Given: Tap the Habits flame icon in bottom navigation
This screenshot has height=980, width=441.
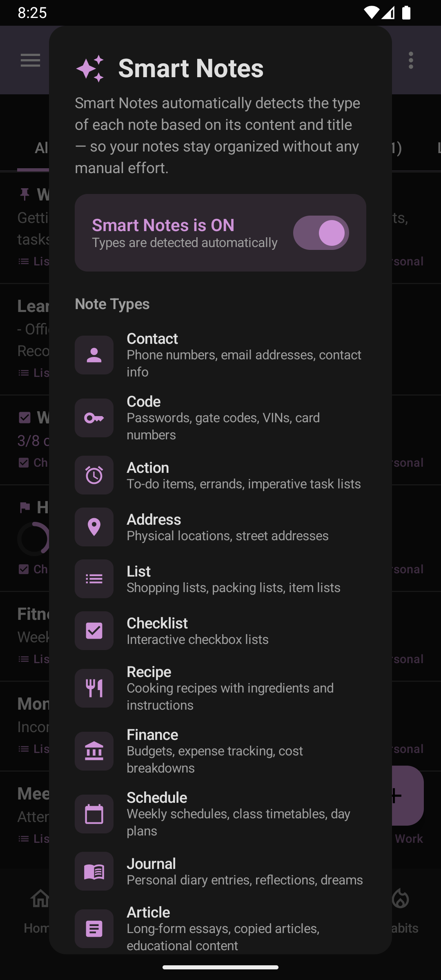Looking at the screenshot, I should click(x=400, y=899).
